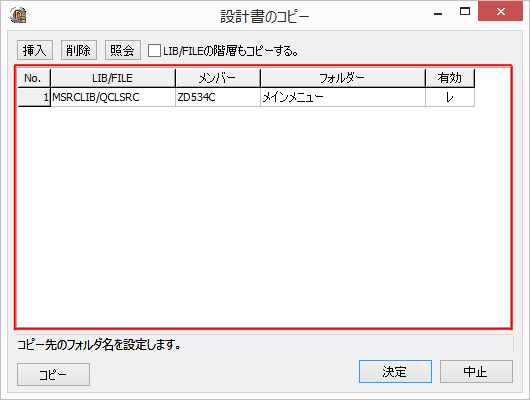Screen dimensions: 530x400
Task: Click the メンバー column header
Action: point(218,78)
